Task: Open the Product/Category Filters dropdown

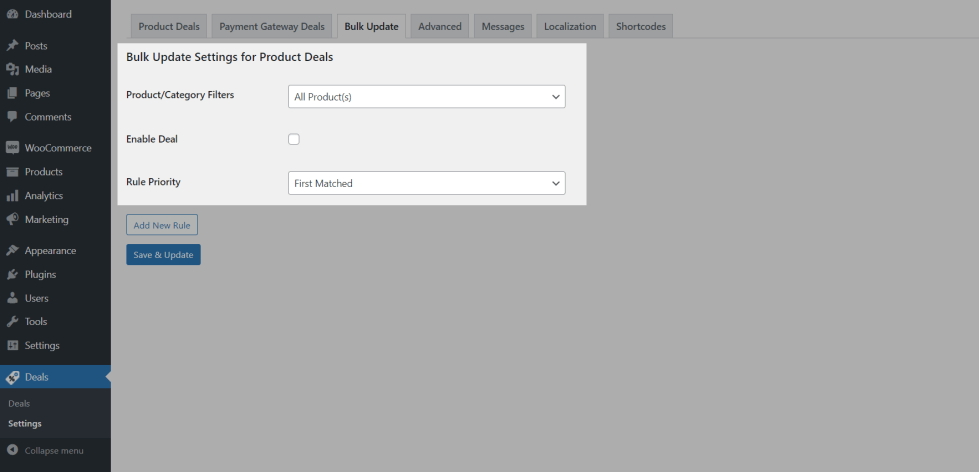Action: point(426,97)
